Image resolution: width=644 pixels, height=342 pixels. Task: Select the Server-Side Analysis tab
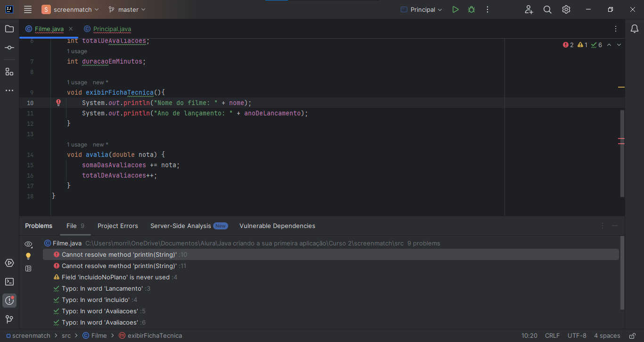pos(189,226)
